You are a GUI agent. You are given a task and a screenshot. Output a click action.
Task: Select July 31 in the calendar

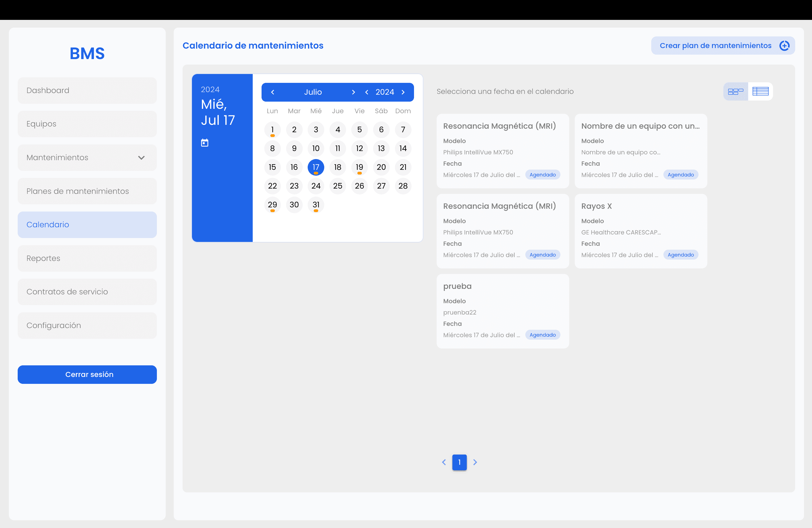tap(316, 205)
